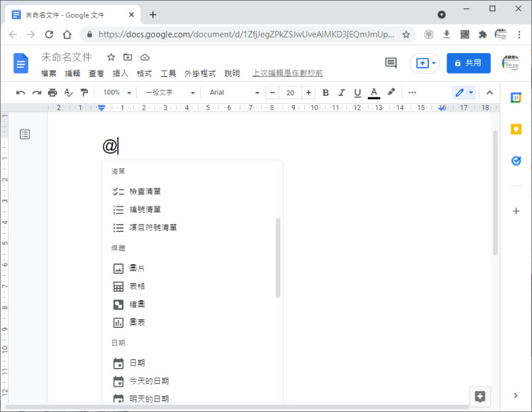Viewport: 532px width, 412px height.
Task: Open Google Calendar side panel icon
Action: click(516, 97)
